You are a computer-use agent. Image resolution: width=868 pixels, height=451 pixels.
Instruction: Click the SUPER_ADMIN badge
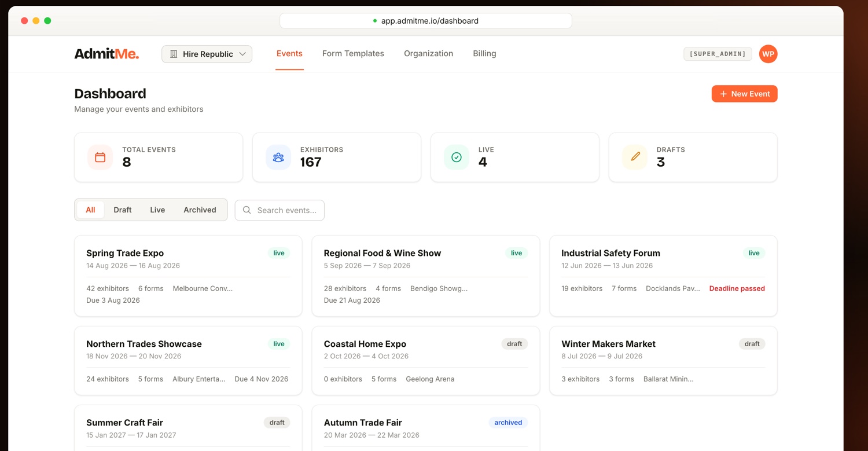[x=718, y=54]
